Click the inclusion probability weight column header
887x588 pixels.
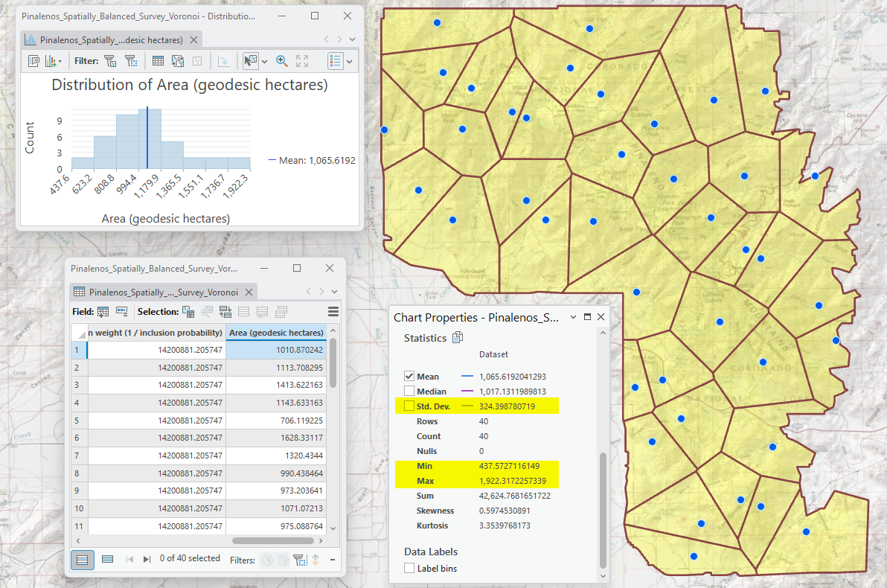156,333
